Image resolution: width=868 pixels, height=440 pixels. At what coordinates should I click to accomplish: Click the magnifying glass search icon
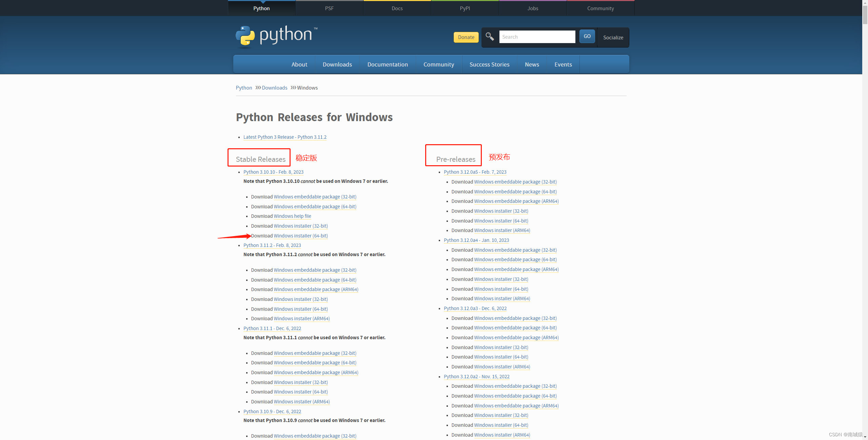pos(490,37)
